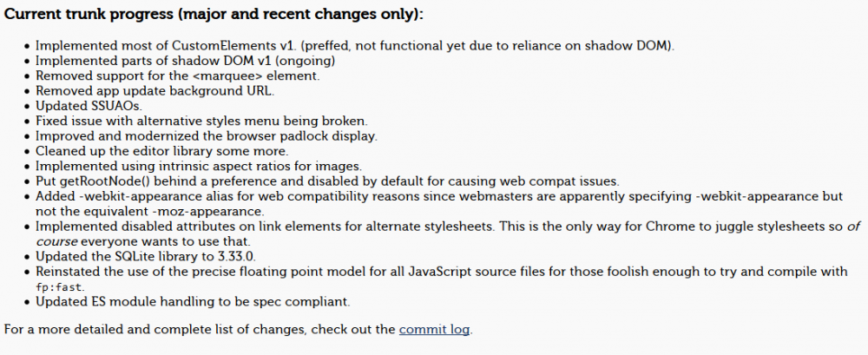The width and height of the screenshot is (868, 355).
Task: Open the commit log link
Action: [435, 329]
